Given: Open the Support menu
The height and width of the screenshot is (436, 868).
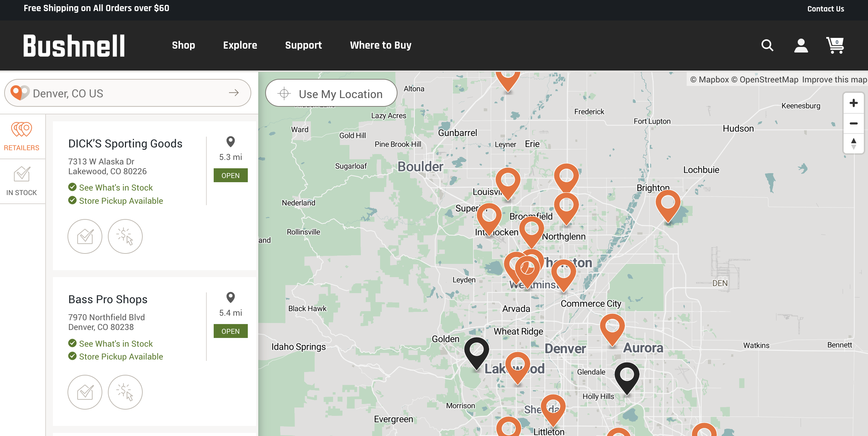Looking at the screenshot, I should coord(303,45).
